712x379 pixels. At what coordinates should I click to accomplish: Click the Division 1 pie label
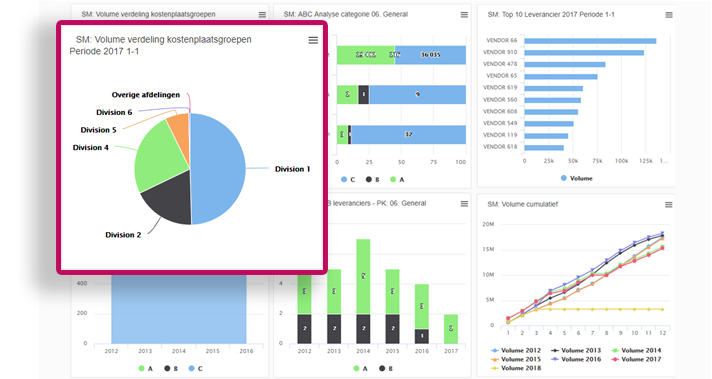(292, 169)
